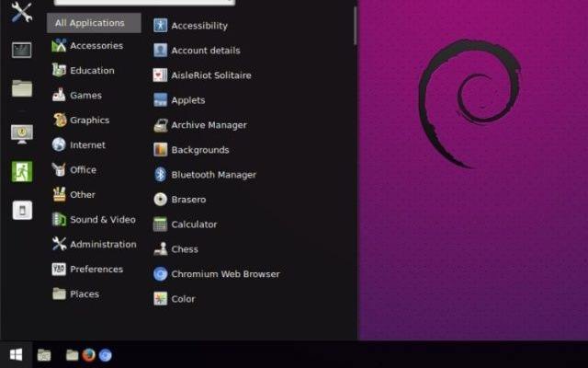
Task: Open Color settings
Action: (x=175, y=299)
